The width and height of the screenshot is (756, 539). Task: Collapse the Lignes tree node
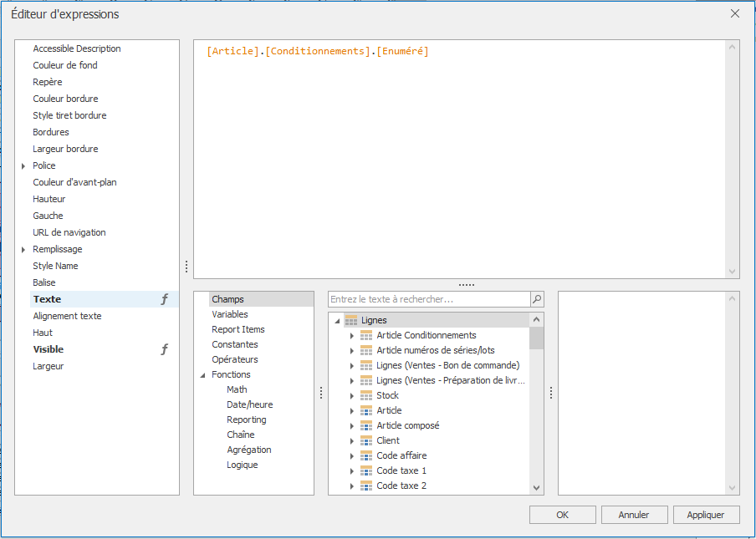pyautogui.click(x=337, y=321)
